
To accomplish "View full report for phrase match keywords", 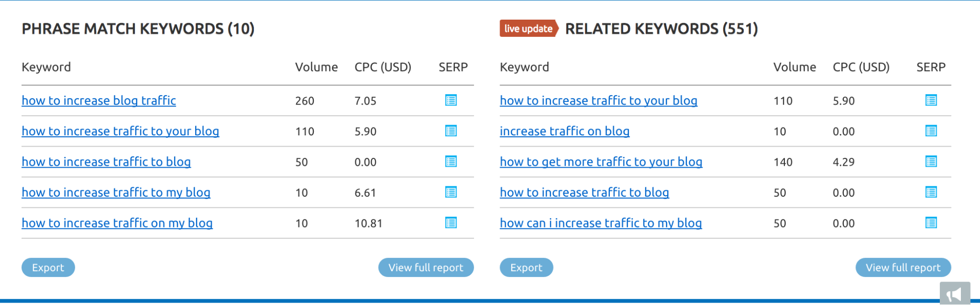I will coord(426,268).
